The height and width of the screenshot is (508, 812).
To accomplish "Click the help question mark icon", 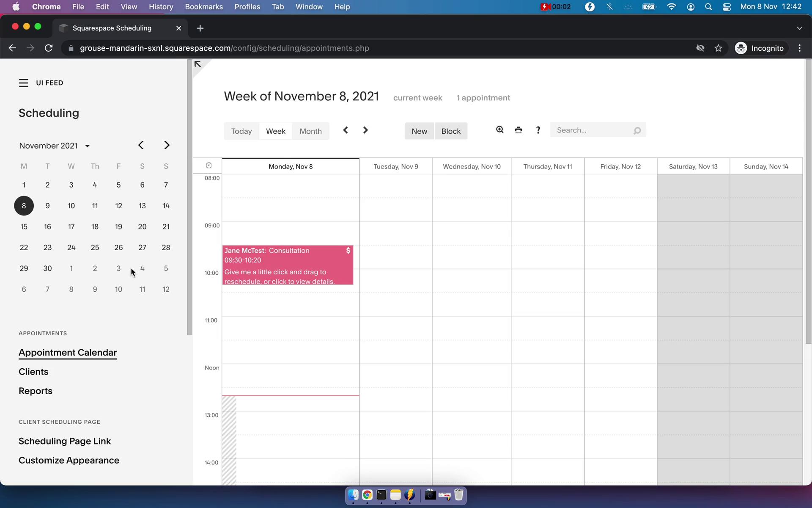I will coord(538,130).
